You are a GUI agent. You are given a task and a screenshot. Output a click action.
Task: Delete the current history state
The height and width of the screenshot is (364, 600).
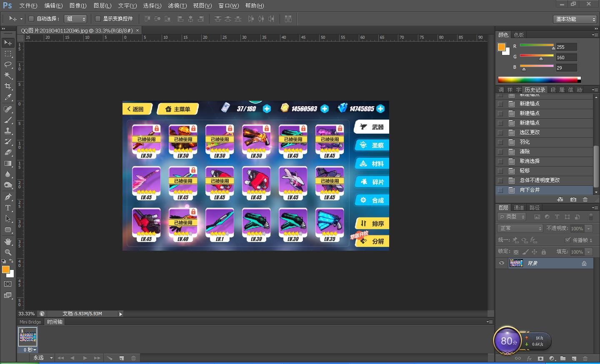coord(585,199)
